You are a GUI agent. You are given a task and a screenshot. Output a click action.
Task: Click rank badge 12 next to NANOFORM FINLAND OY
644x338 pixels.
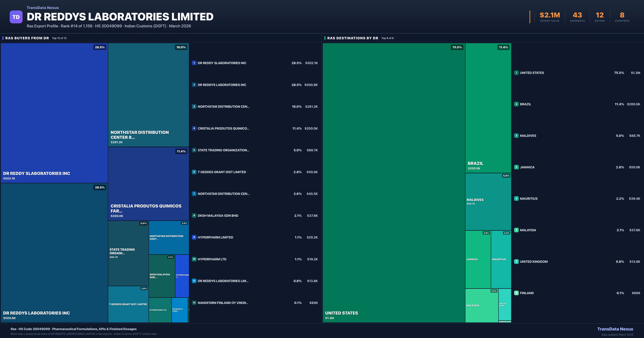194,303
